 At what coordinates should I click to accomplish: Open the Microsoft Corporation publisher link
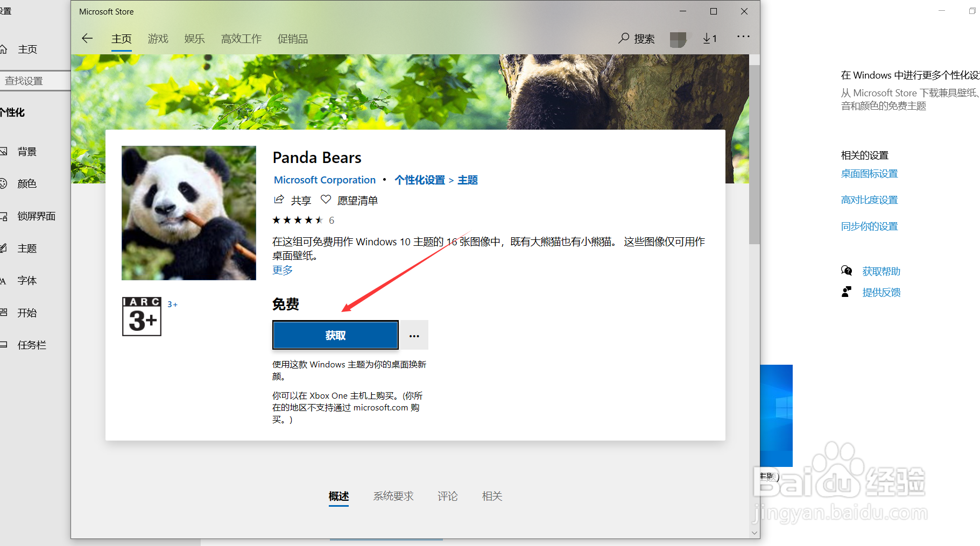pyautogui.click(x=325, y=180)
